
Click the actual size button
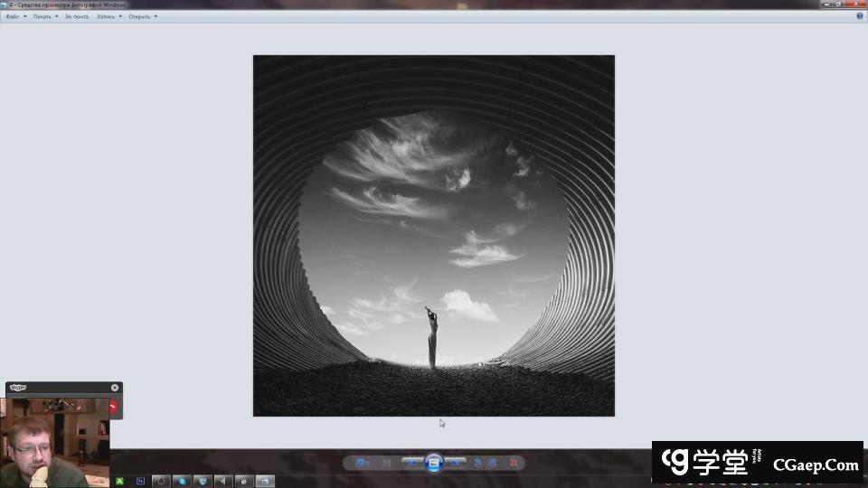point(387,463)
